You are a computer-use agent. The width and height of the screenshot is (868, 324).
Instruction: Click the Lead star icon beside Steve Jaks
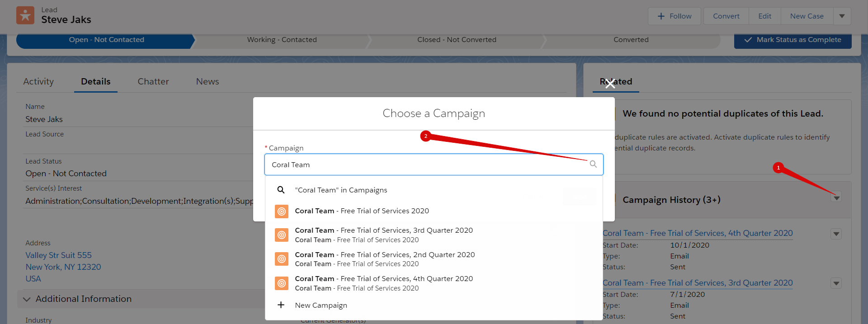click(x=25, y=15)
